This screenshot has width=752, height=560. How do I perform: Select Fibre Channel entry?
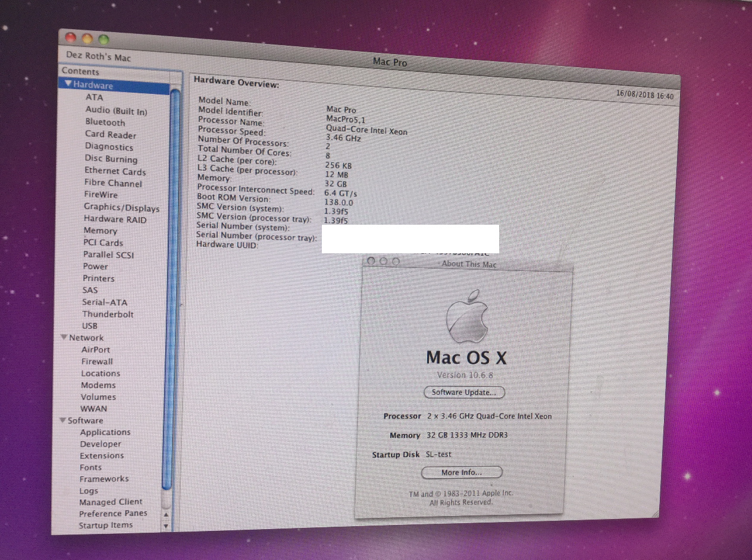pyautogui.click(x=113, y=183)
